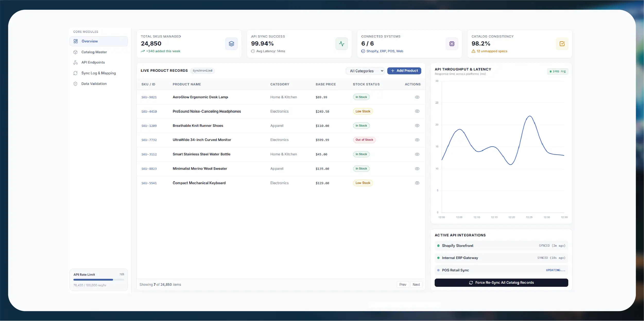View details for Compact Mechanical Keyboard

point(417,183)
